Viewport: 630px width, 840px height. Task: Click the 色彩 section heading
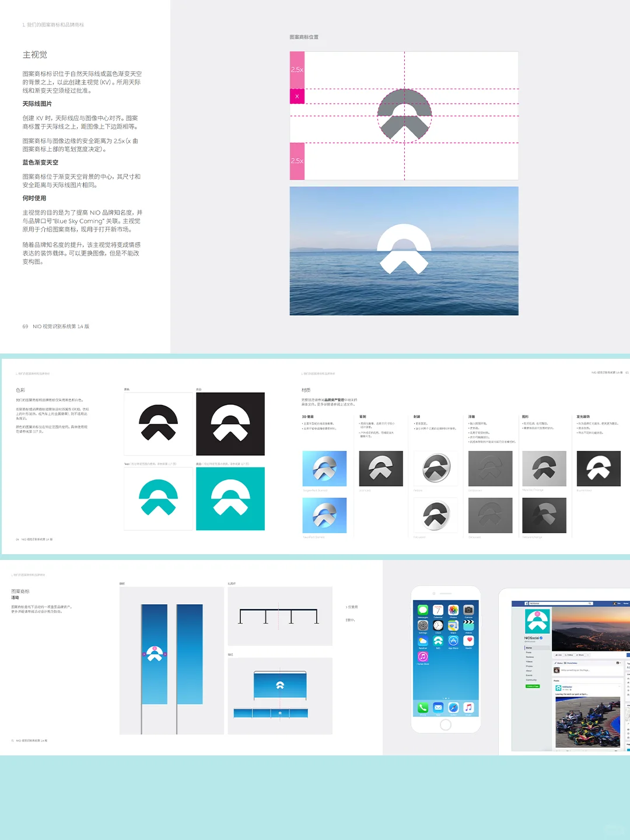20,390
